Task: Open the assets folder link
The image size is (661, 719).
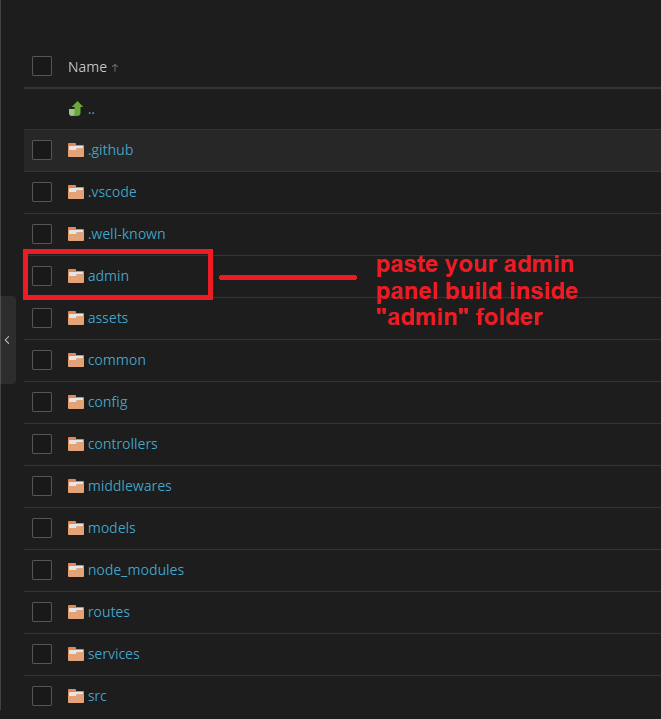Action: 108,318
